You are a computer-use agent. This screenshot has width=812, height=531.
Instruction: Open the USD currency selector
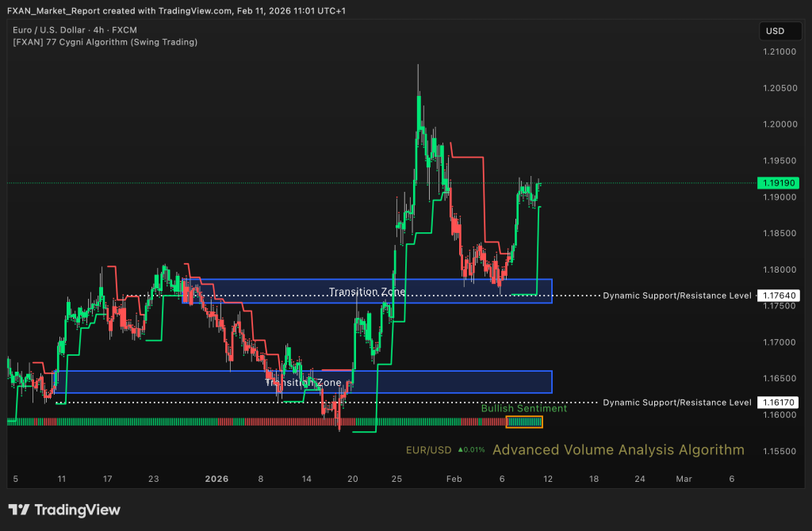[x=775, y=31]
